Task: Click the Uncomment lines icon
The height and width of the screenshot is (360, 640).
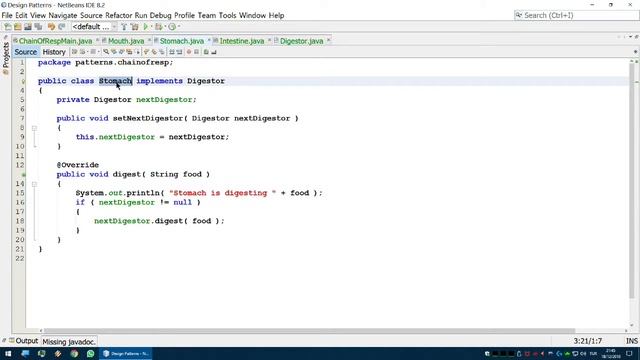Action: pyautogui.click(x=213, y=52)
